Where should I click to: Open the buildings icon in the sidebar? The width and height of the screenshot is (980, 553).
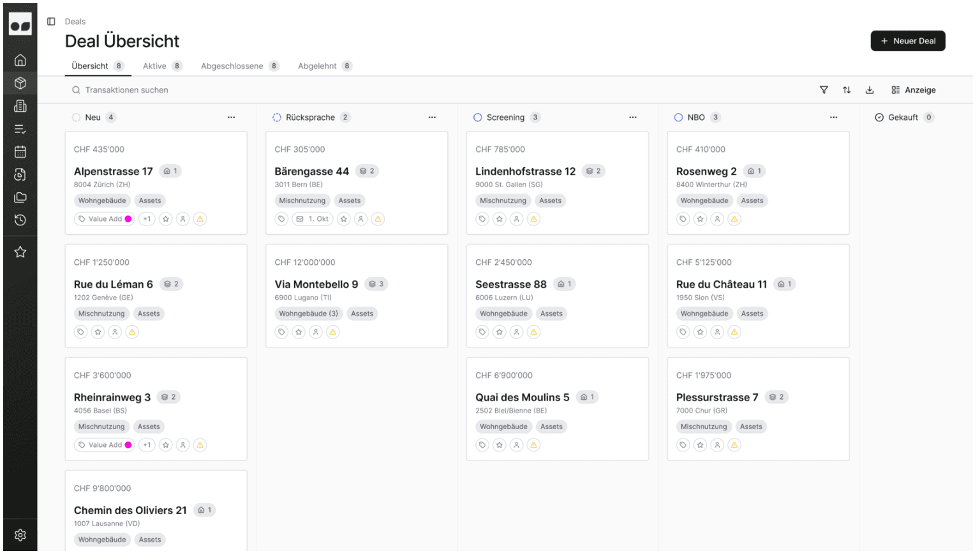pyautogui.click(x=20, y=106)
